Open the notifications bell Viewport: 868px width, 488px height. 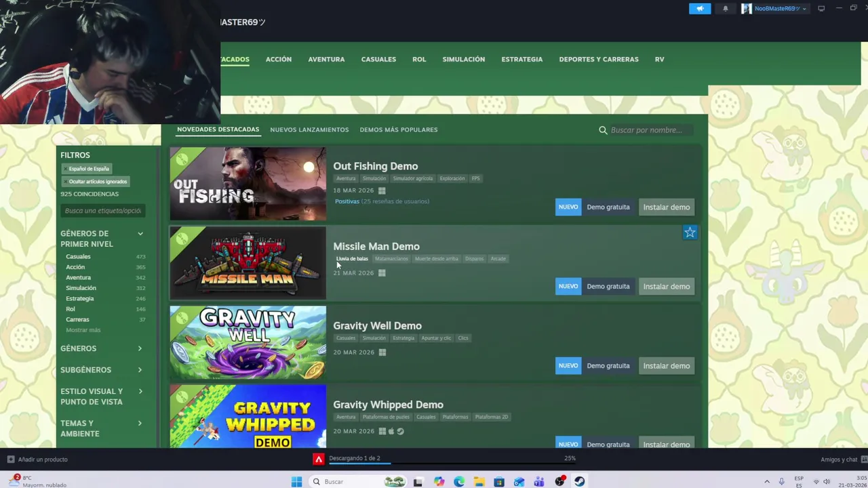[x=726, y=9]
